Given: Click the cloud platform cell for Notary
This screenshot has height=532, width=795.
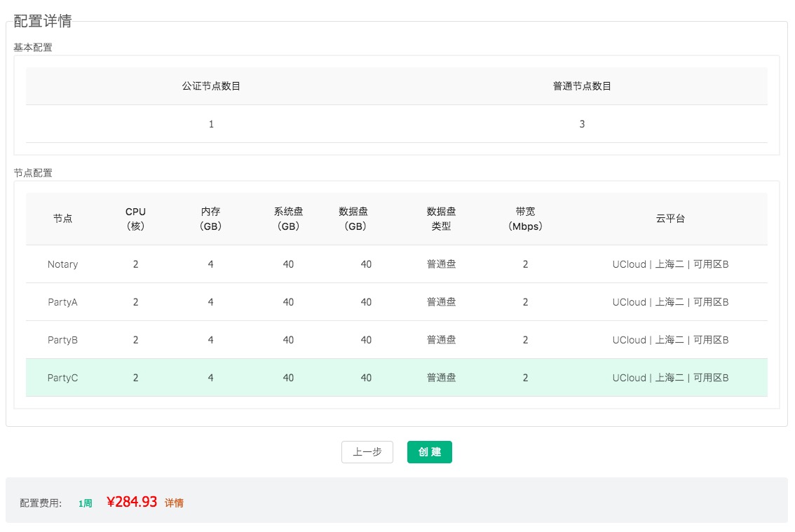Looking at the screenshot, I should [670, 264].
